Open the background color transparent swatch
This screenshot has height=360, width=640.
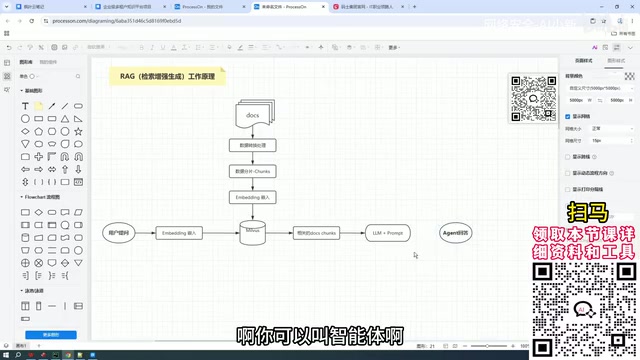[x=629, y=76]
